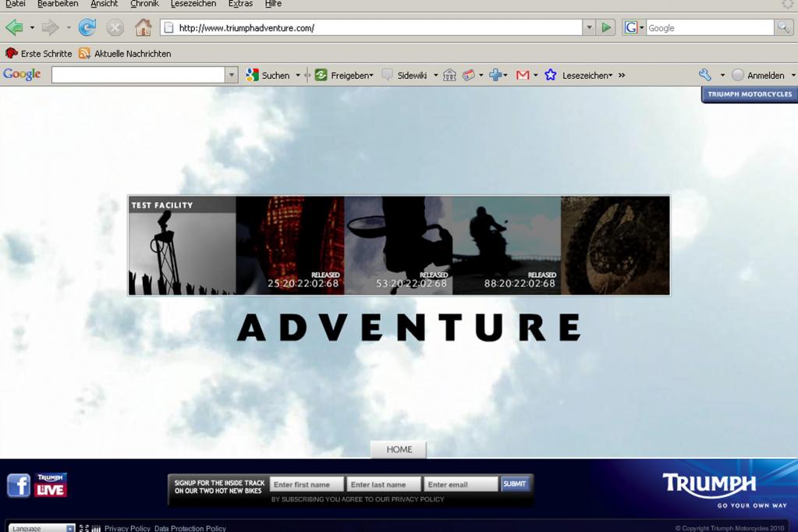
Task: Click the Stop loading icon
Action: coord(115,27)
